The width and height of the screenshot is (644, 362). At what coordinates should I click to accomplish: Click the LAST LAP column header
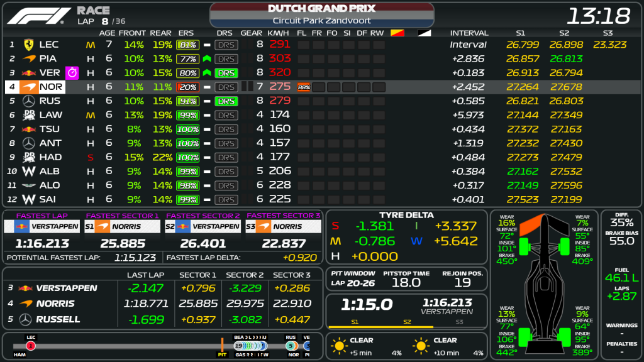145,275
